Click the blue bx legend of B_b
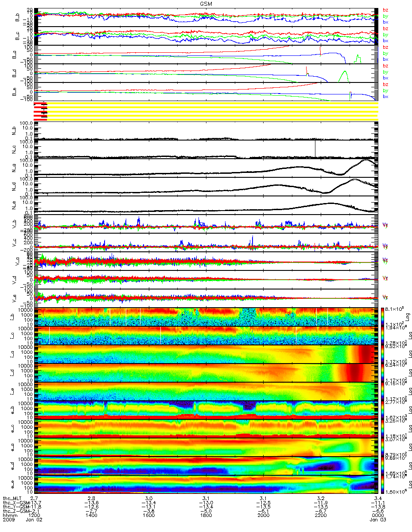Image resolution: width=412 pixels, height=532 pixels. pos(385,22)
